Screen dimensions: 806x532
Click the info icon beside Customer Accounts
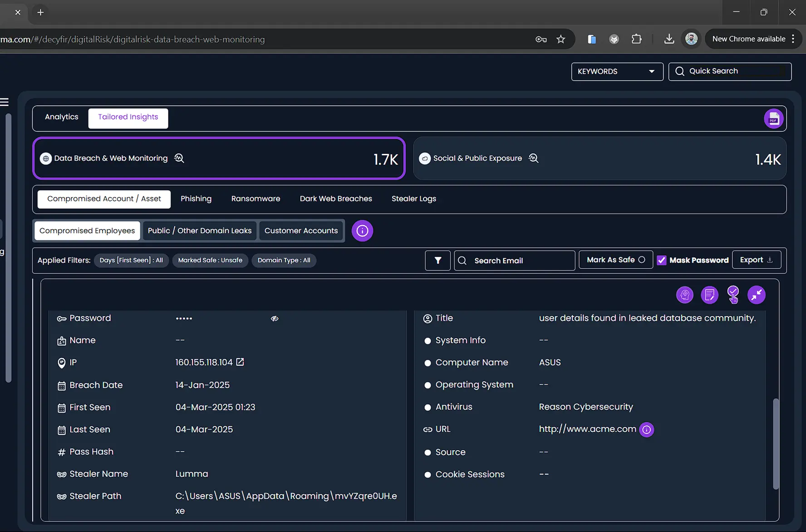362,231
